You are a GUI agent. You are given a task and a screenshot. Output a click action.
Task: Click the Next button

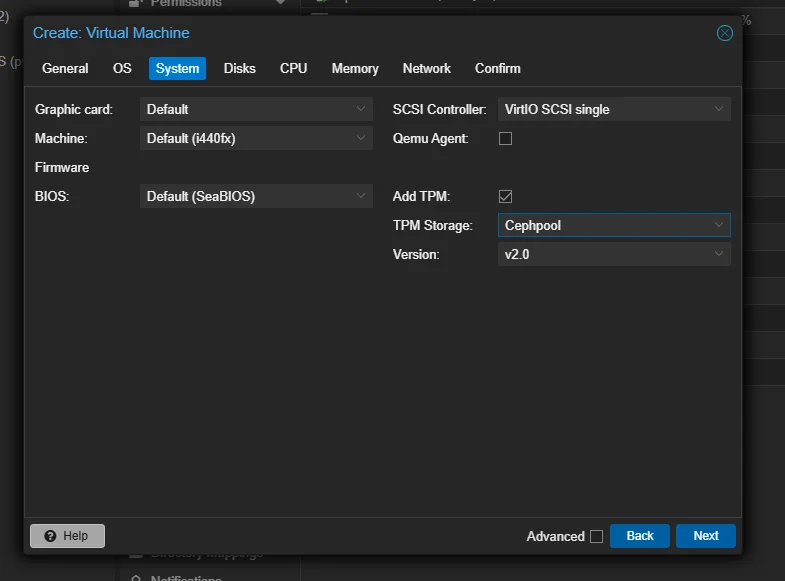[x=706, y=536]
